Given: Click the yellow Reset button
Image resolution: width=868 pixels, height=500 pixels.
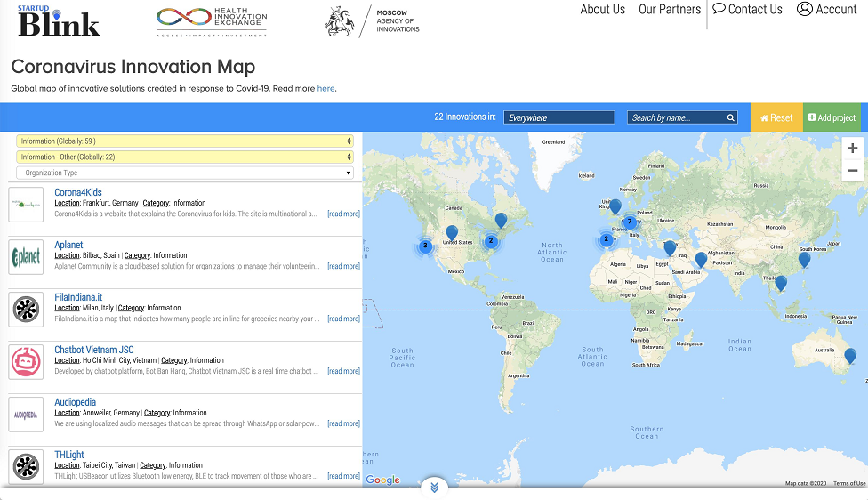Looking at the screenshot, I should coord(776,117).
